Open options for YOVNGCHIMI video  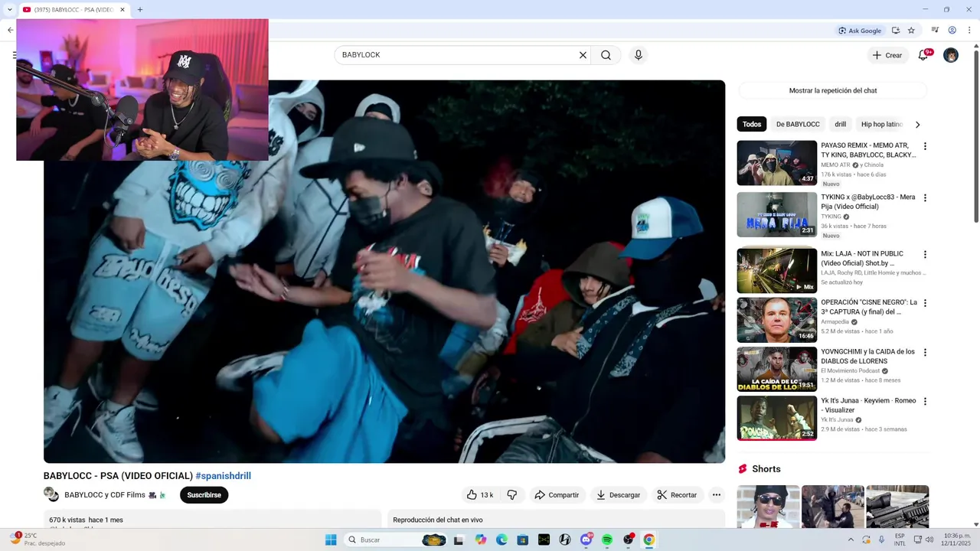pos(925,353)
